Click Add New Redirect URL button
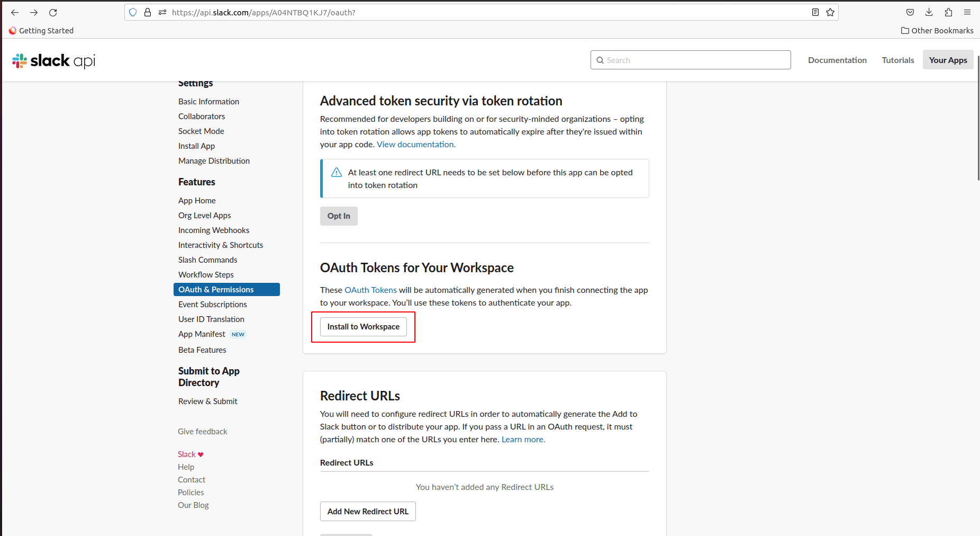This screenshot has width=980, height=536. [368, 512]
